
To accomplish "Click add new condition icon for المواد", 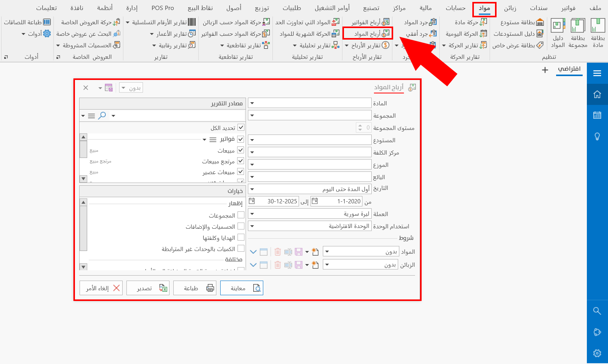I will tap(315, 252).
